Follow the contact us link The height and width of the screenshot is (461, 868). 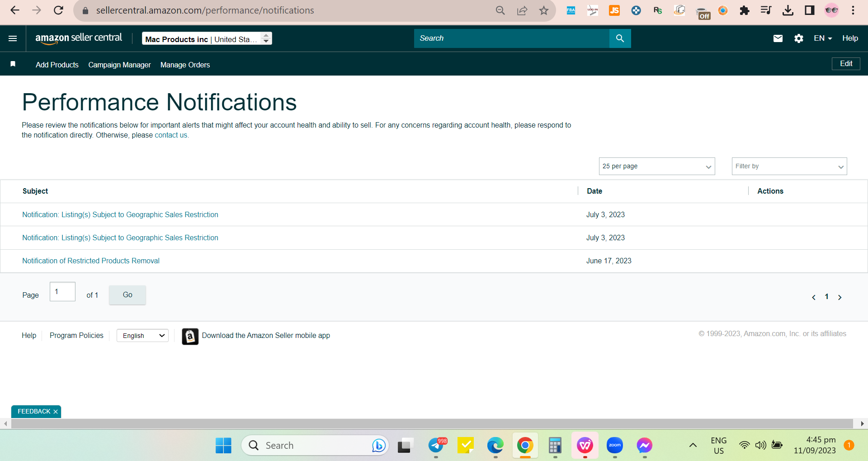coord(171,135)
